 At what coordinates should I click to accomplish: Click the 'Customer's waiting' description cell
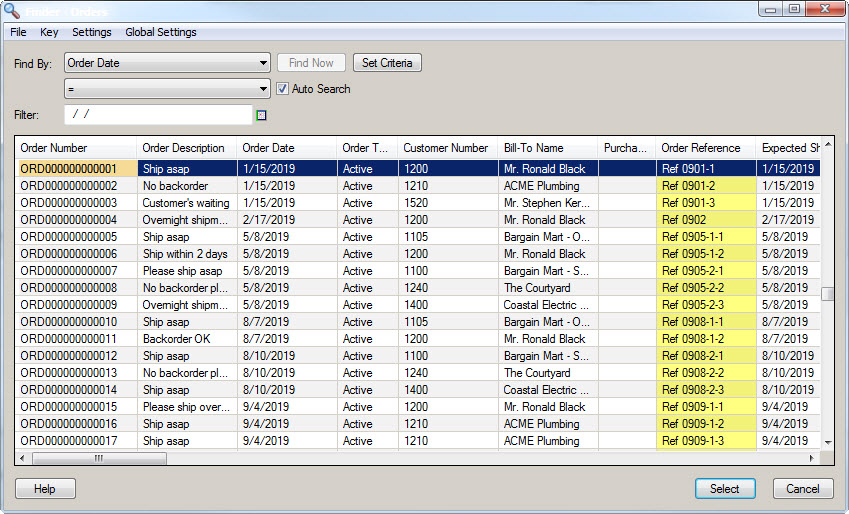[x=187, y=203]
